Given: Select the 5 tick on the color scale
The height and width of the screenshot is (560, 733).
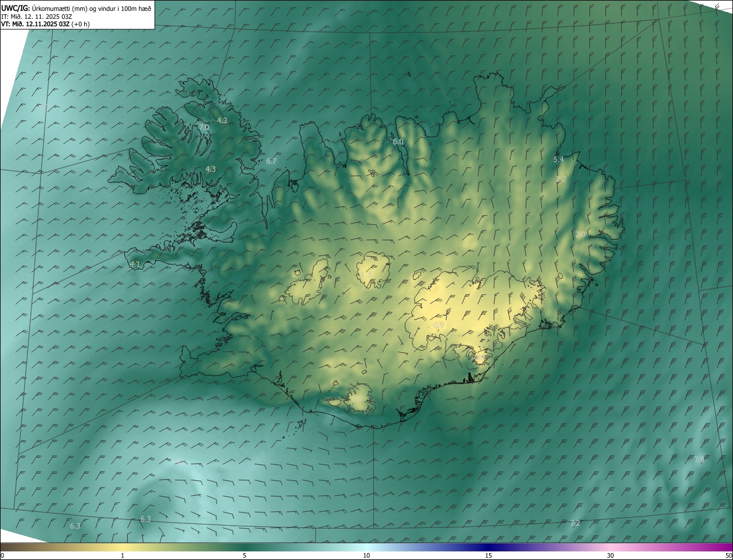Looking at the screenshot, I should [245, 556].
